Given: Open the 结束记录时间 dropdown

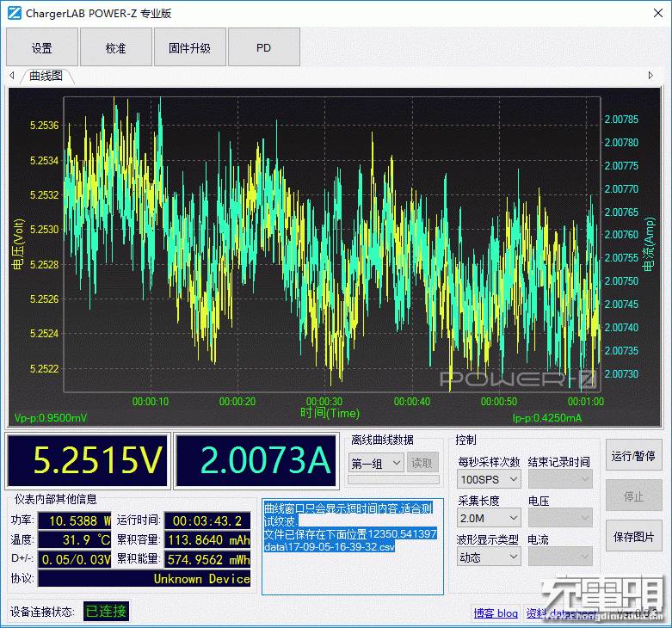Looking at the screenshot, I should (x=560, y=479).
